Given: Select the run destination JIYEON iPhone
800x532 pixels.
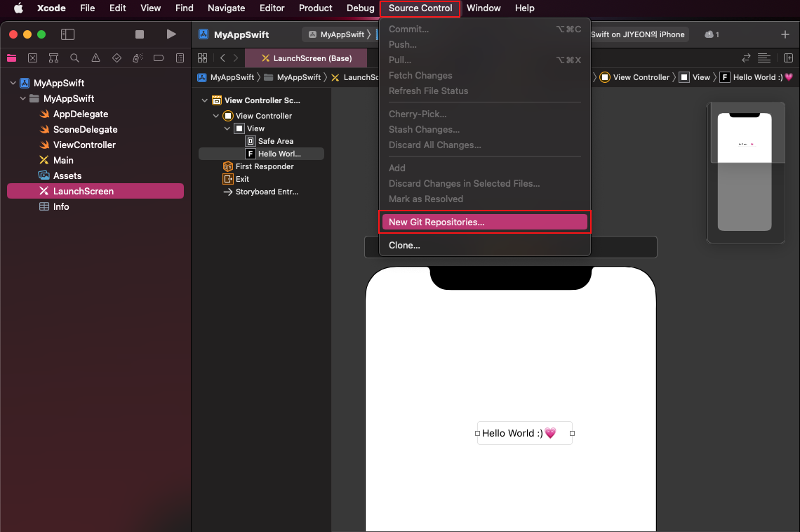Looking at the screenshot, I should coord(638,34).
